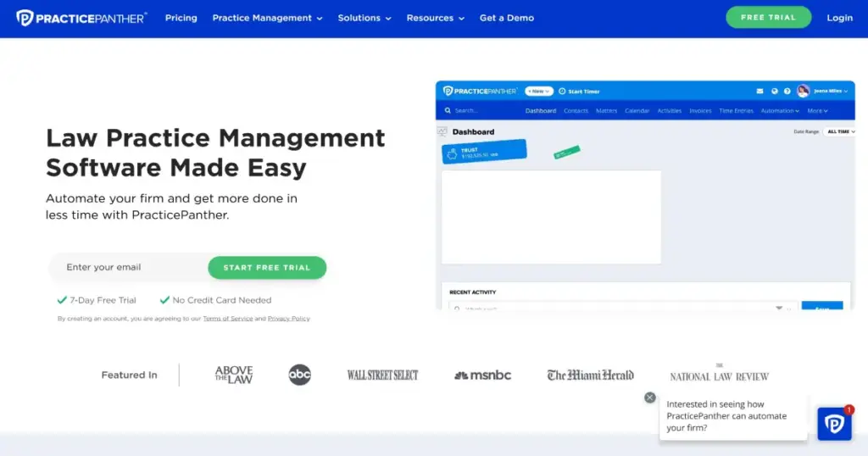The width and height of the screenshot is (868, 456).
Task: Select the Contacts tab
Action: 576,111
